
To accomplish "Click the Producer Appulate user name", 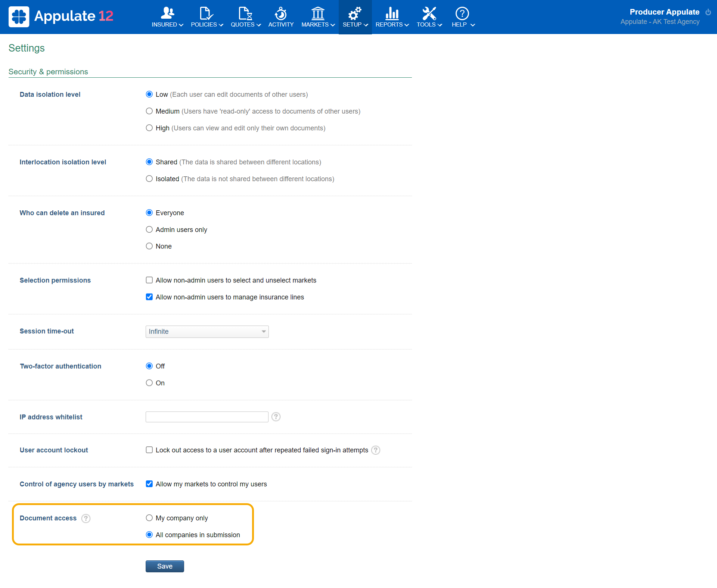I will coord(664,12).
